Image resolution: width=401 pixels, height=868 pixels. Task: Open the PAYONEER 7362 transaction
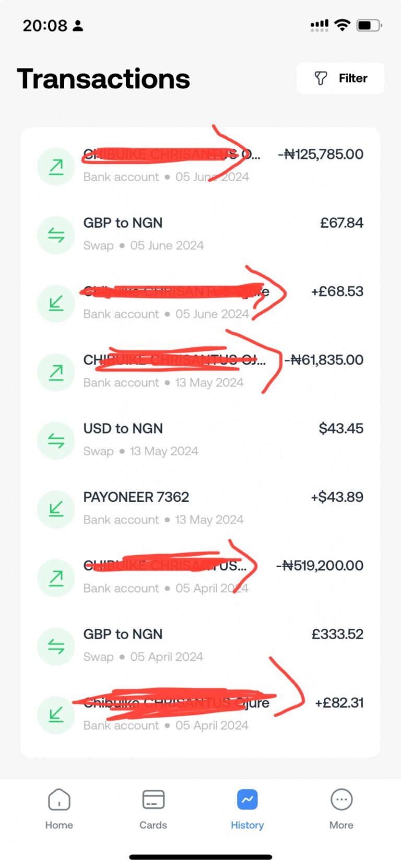pos(136,497)
